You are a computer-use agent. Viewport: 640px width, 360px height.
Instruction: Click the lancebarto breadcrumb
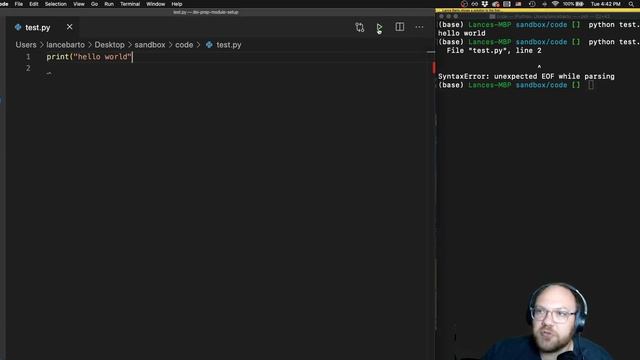pyautogui.click(x=65, y=45)
